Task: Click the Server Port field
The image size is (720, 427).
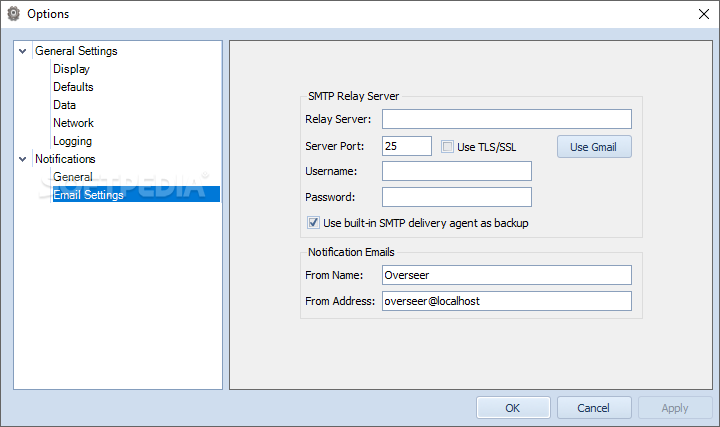Action: (407, 146)
